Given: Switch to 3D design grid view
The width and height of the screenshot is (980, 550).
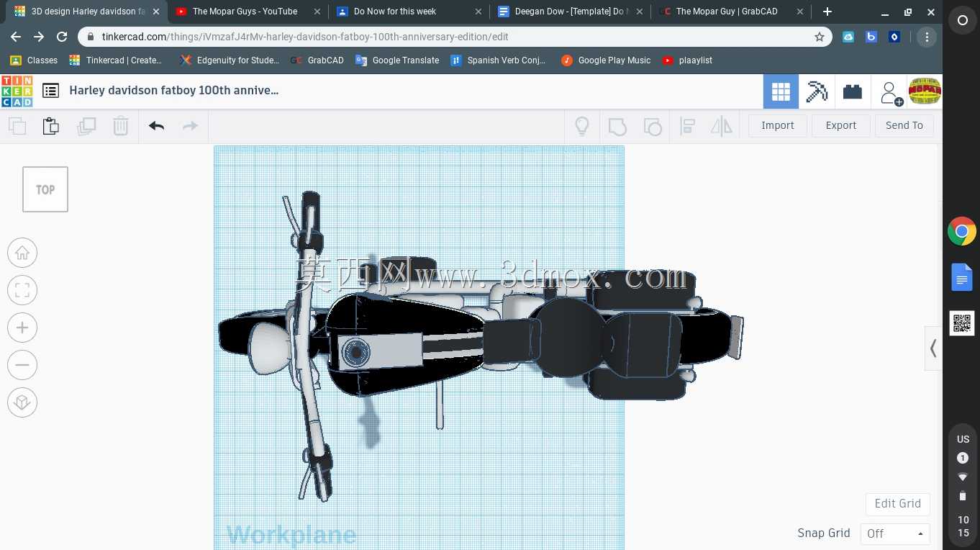Looking at the screenshot, I should (781, 91).
